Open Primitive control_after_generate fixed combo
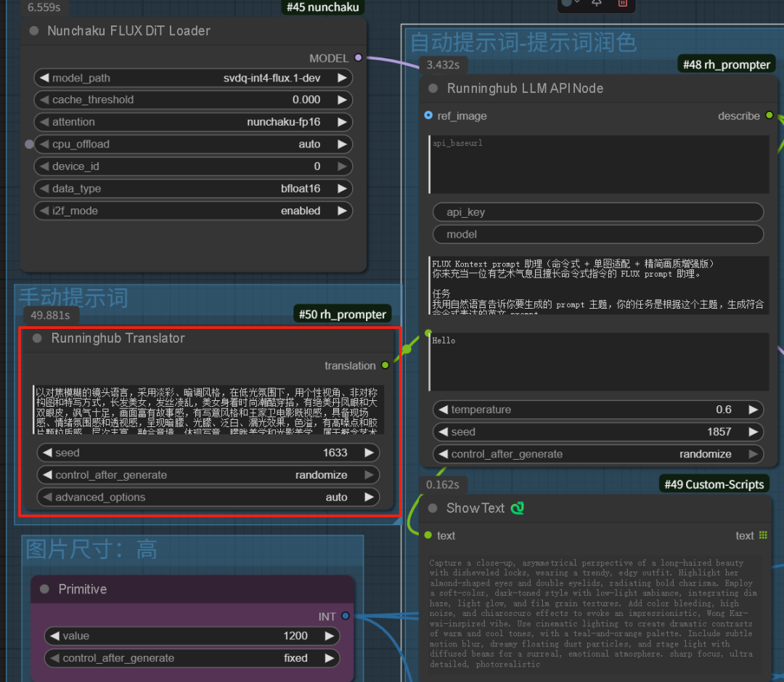This screenshot has width=784, height=682. click(x=192, y=658)
